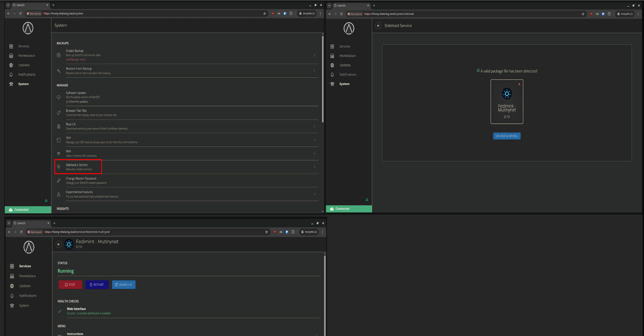644x336 pixels.
Task: Click StartOS logo in System window
Action: click(x=28, y=28)
